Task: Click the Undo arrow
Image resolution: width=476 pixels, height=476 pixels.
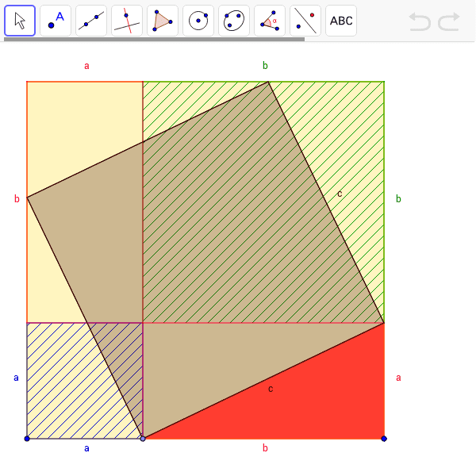Action: coord(420,21)
